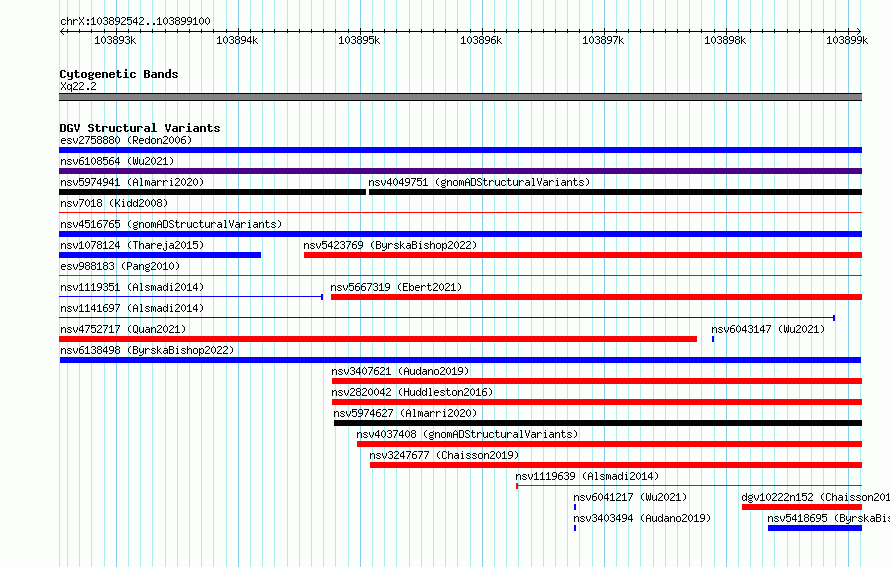890x567 pixels.
Task: Click the black bar under nsv5974941
Action: tap(212, 192)
